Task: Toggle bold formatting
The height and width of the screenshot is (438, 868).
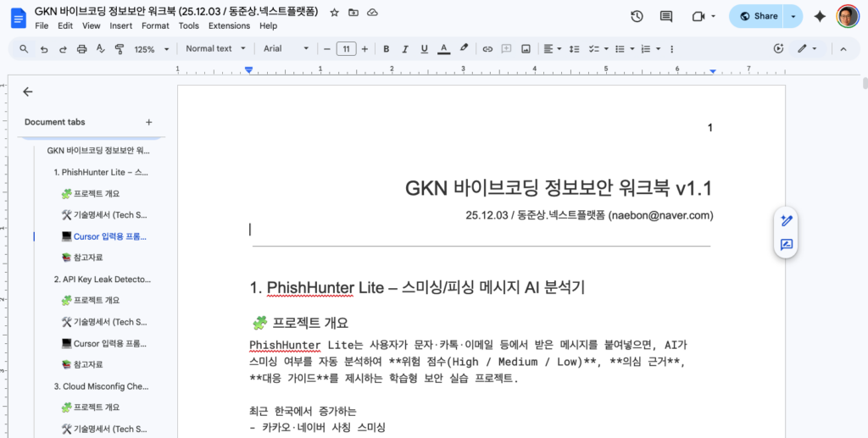Action: click(x=386, y=49)
